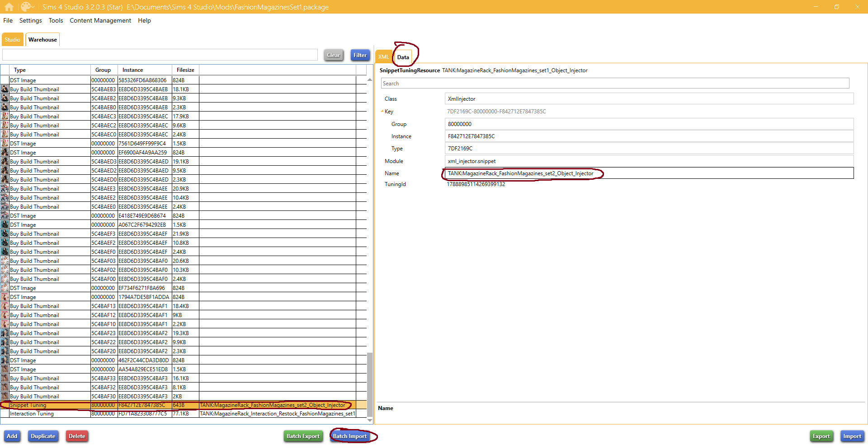The width and height of the screenshot is (868, 448).
Task: Focus the Search field in Data panel
Action: 615,84
